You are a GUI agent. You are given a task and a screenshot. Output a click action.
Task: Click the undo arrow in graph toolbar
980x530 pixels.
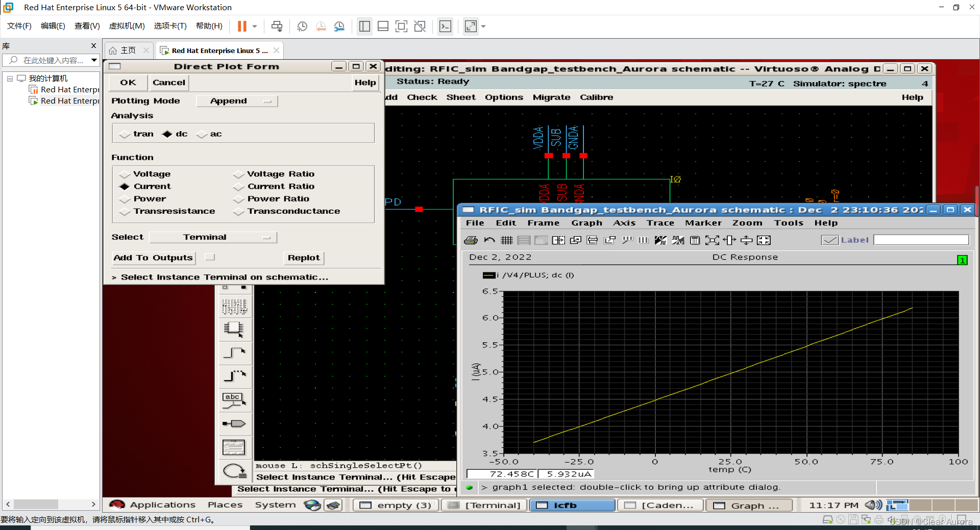(489, 240)
